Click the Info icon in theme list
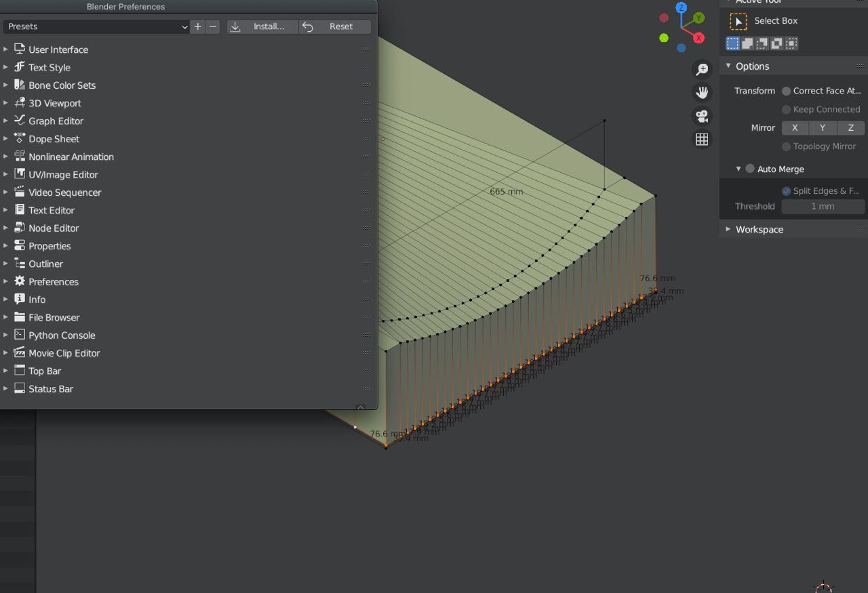Image resolution: width=868 pixels, height=593 pixels. (20, 299)
